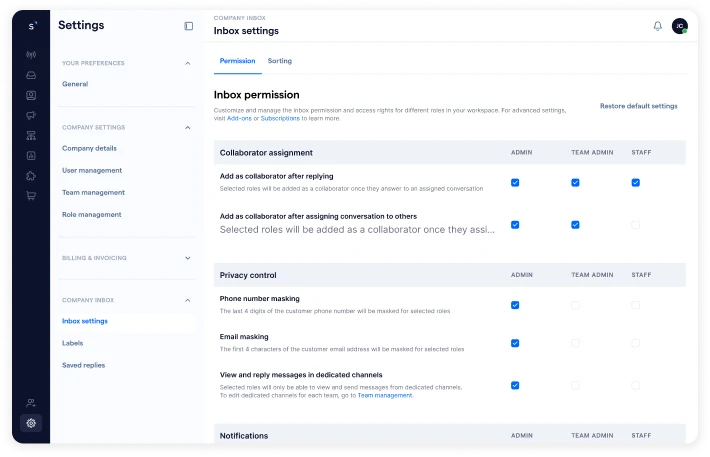Open the inbox tray icon in sidebar

click(31, 75)
